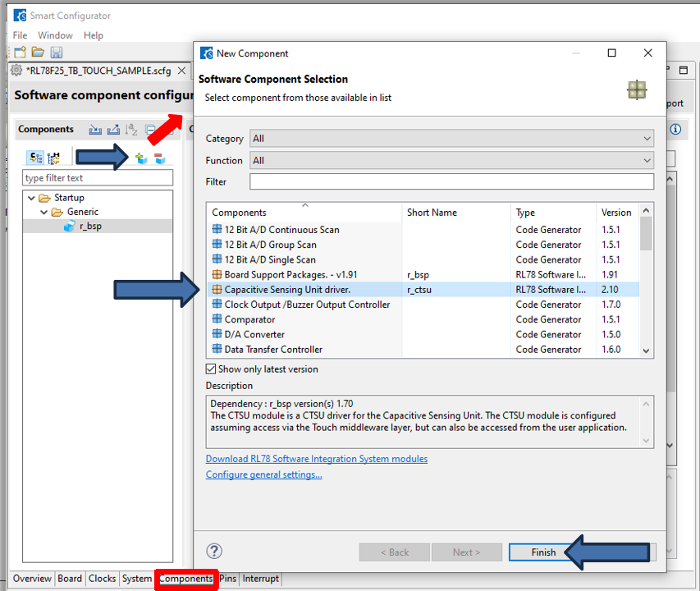Viewport: 700px width, 591px height.
Task: Open the Window menu
Action: pos(55,35)
